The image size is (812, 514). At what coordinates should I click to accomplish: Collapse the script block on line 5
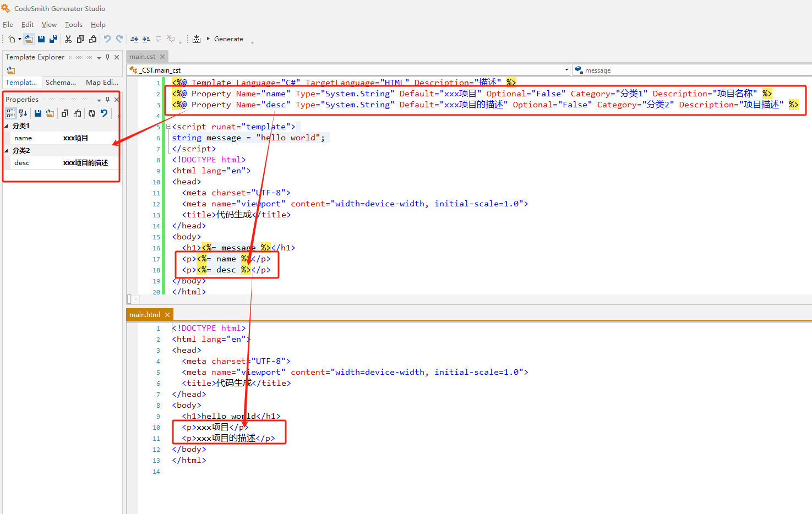point(168,127)
